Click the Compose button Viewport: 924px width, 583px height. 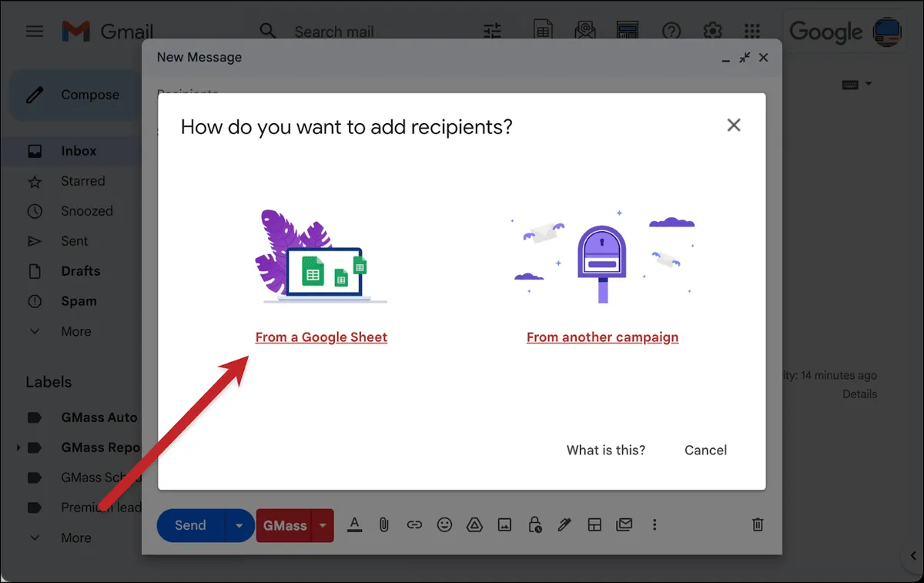point(75,95)
